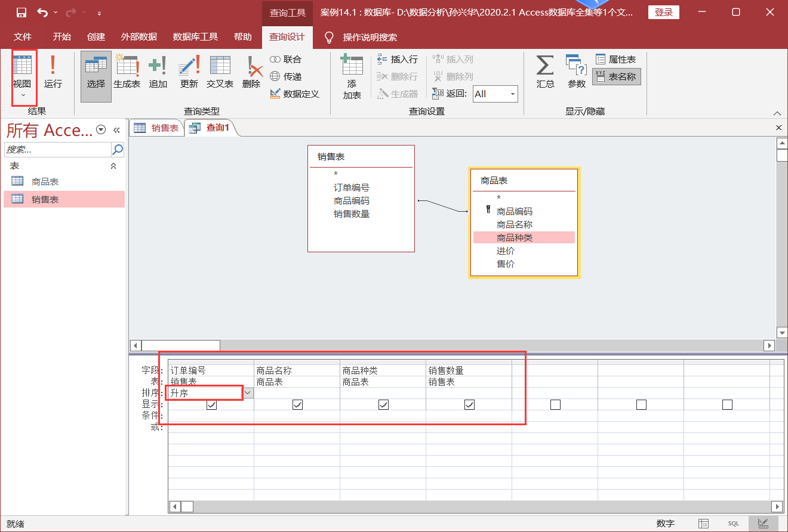Open the 开始 ribbon tab

(61, 37)
